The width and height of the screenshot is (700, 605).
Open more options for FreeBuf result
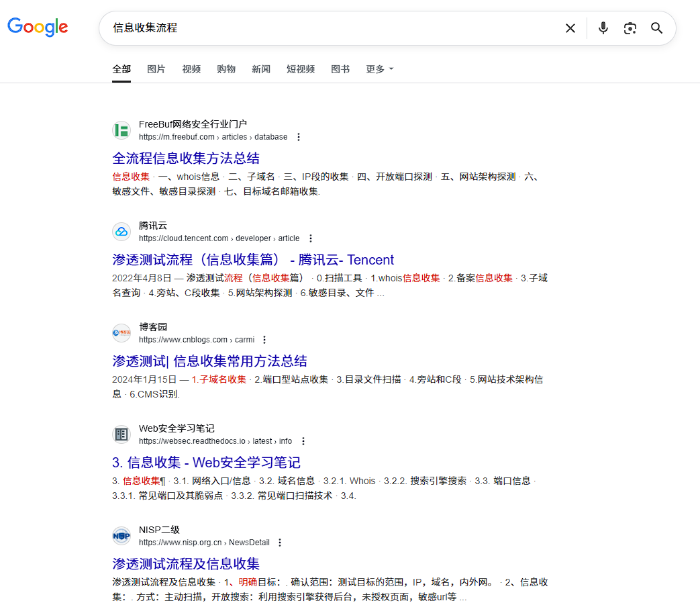(299, 137)
